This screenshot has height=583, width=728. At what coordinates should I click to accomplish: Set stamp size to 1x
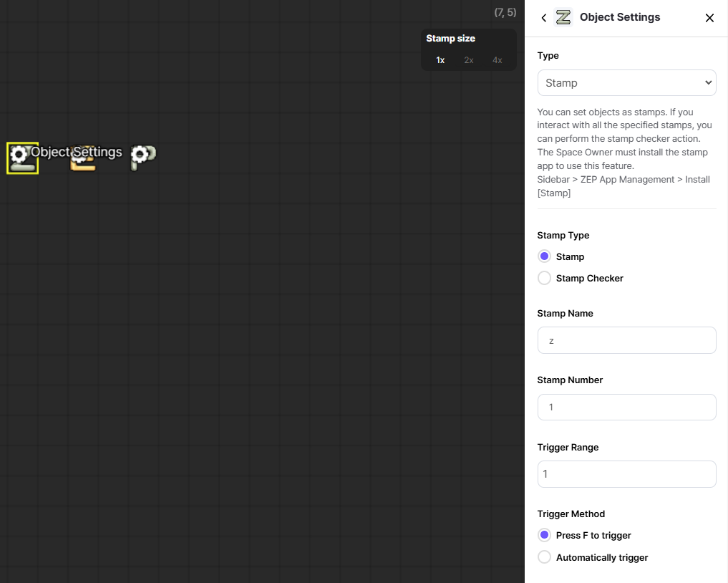[x=440, y=60]
